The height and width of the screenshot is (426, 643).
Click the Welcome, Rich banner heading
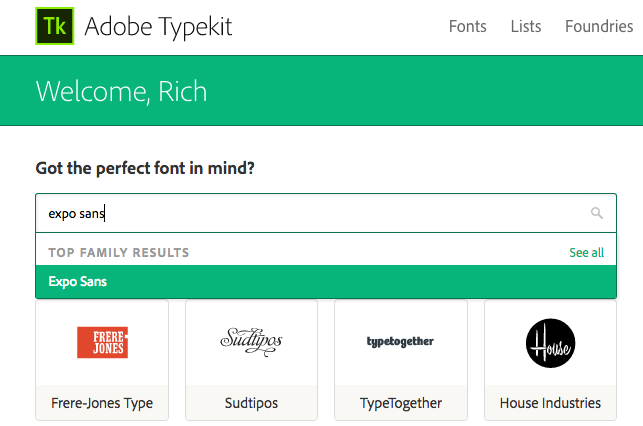[121, 91]
